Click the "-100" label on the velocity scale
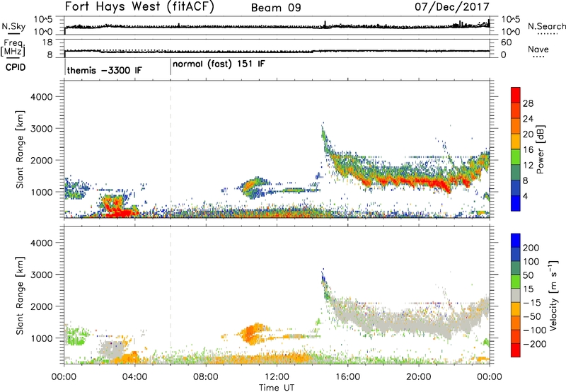 click(534, 330)
